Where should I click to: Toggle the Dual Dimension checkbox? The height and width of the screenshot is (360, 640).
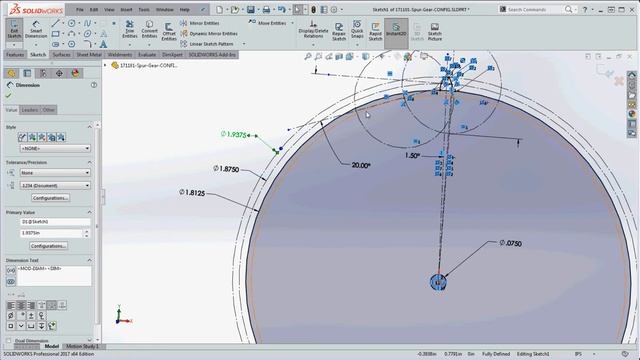(x=9, y=340)
